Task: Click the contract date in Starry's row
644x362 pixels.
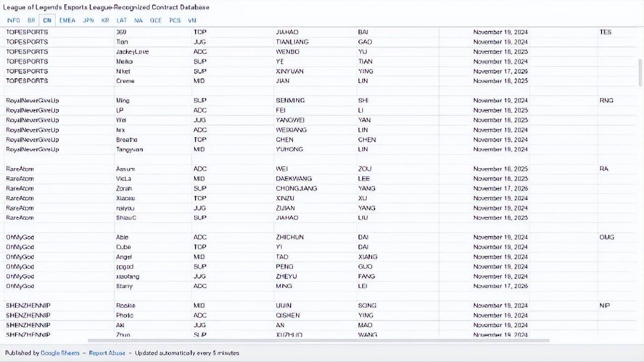Action: [x=500, y=286]
